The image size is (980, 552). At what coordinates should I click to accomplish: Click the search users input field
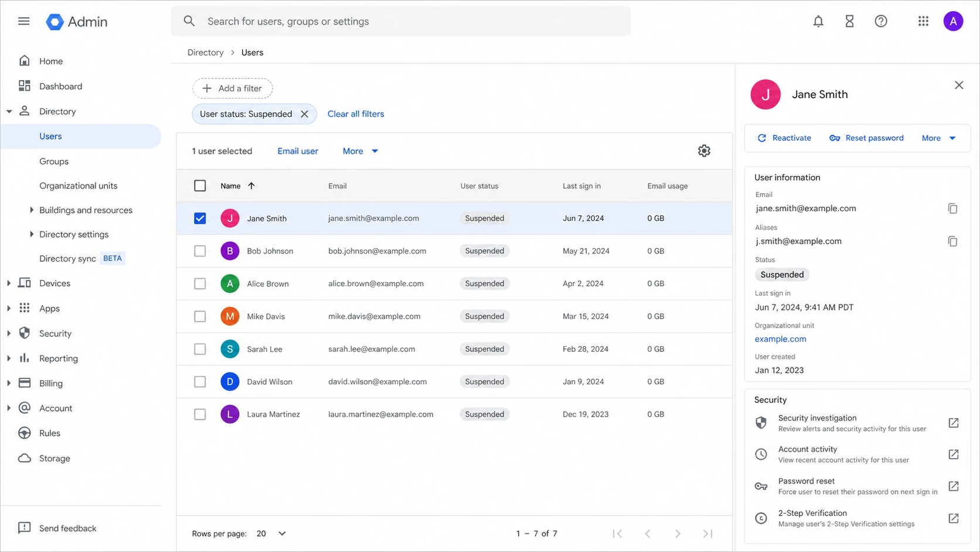pos(401,21)
